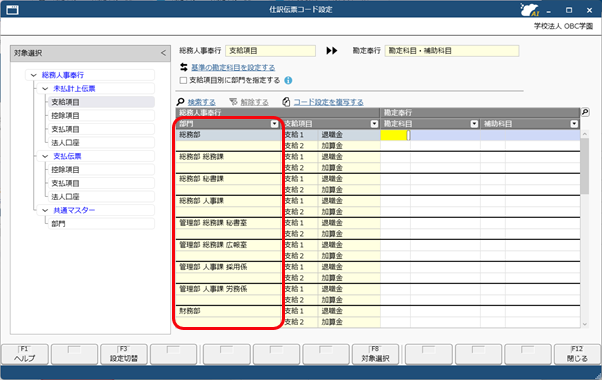602x380 pixels.
Task: Collapse the 支払伝票 tree node
Action: [x=45, y=156]
